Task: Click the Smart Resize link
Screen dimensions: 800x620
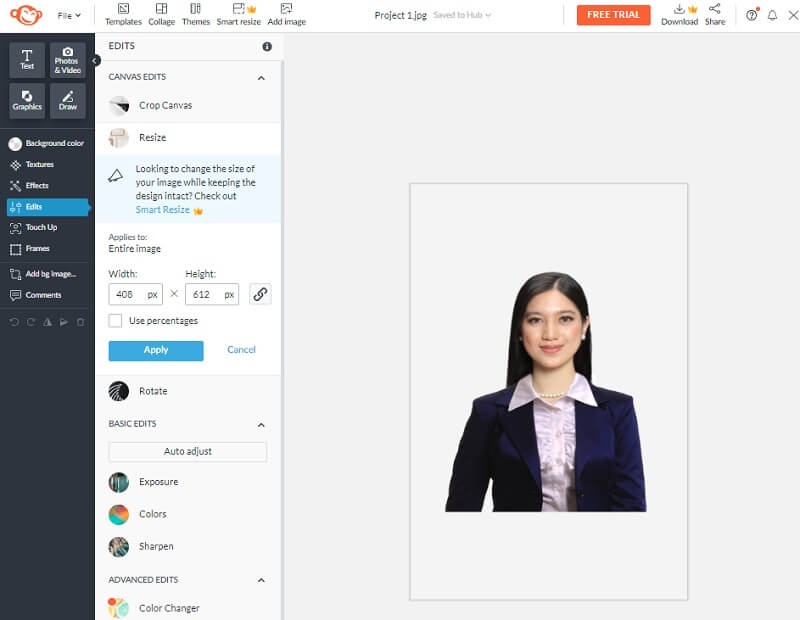Action: (x=163, y=210)
